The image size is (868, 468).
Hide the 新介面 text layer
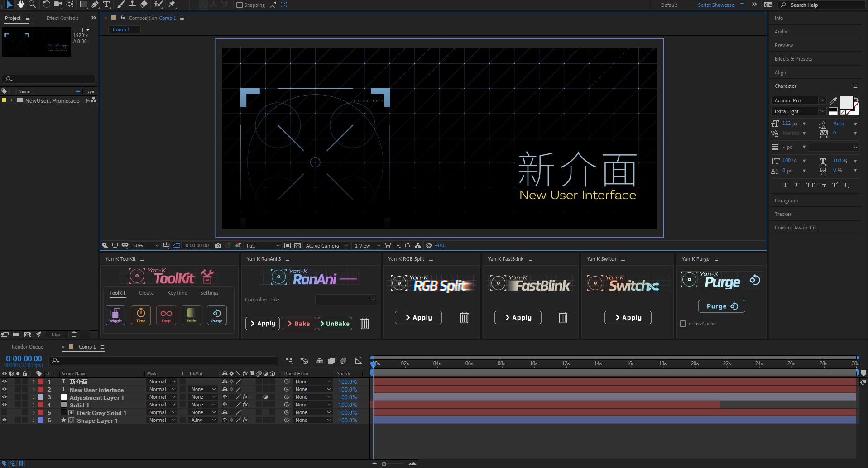(x=5, y=382)
